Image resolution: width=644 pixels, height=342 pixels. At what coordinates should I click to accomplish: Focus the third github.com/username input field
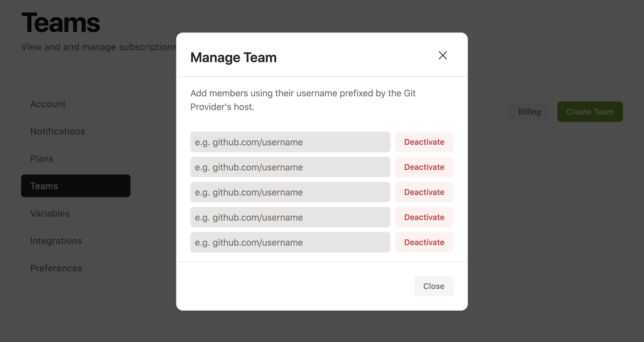coord(290,192)
